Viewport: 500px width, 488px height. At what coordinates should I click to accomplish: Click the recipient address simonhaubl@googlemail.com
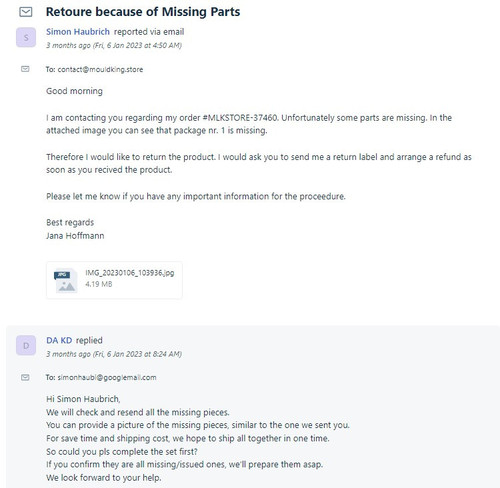point(107,377)
